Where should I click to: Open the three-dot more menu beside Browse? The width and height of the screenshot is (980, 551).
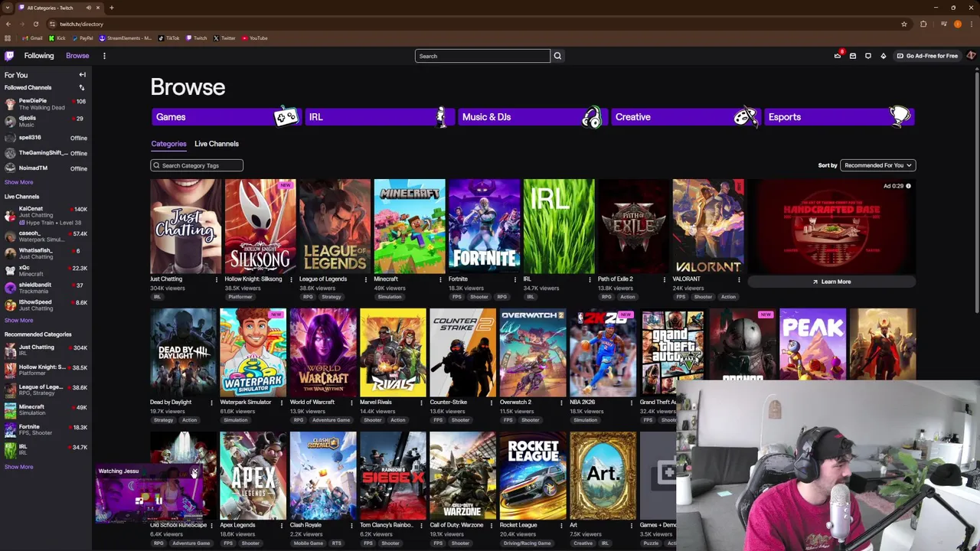point(104,56)
